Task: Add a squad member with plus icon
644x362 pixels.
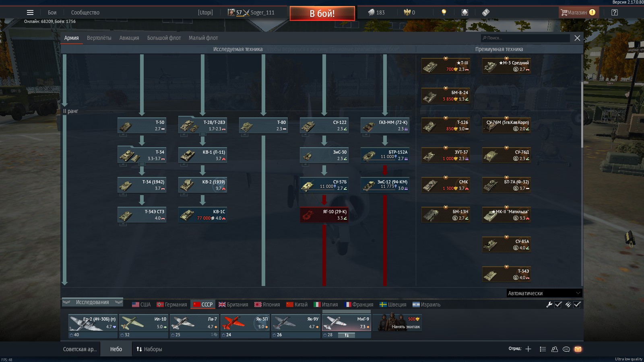Action: 528,349
